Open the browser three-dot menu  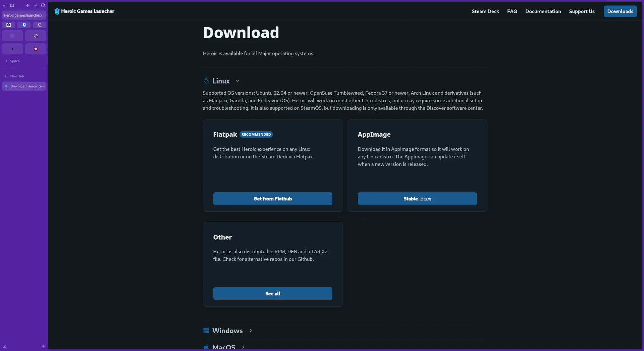[5, 5]
